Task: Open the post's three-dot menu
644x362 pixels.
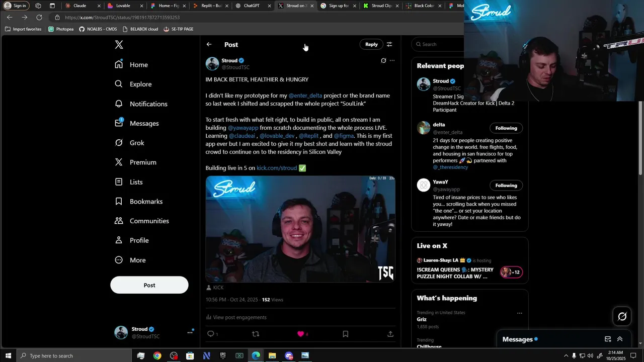Action: (x=392, y=60)
